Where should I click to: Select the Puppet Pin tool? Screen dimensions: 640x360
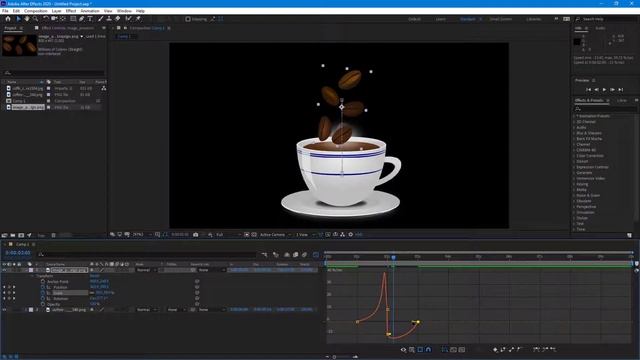pos(138,19)
